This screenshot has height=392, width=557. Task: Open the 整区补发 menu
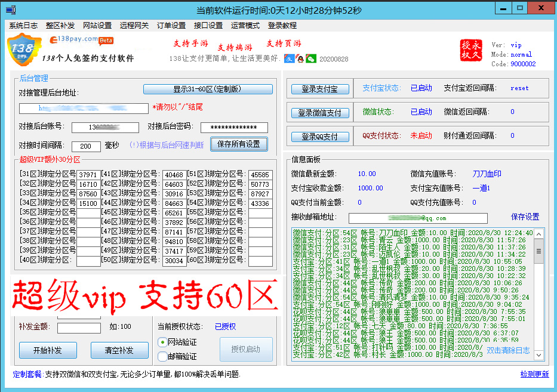(60, 26)
